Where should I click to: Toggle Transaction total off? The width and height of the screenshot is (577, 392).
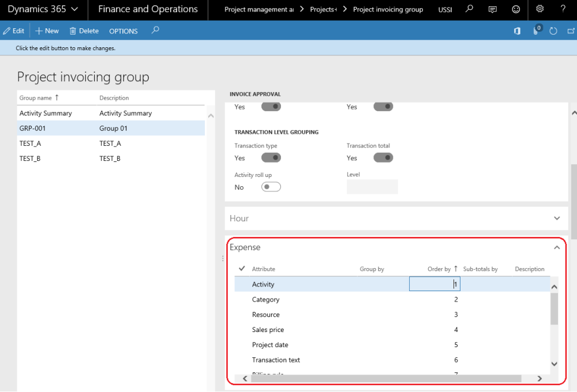tap(383, 157)
